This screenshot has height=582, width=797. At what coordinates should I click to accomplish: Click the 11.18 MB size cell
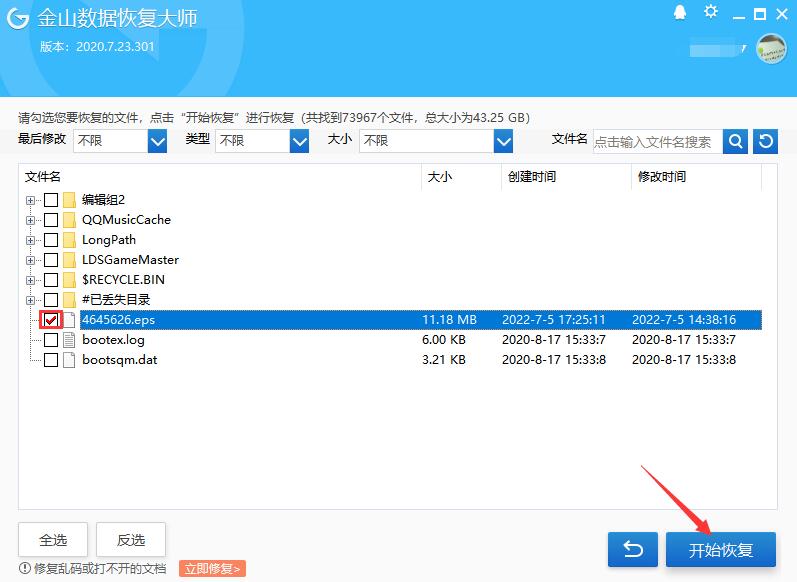tap(449, 320)
